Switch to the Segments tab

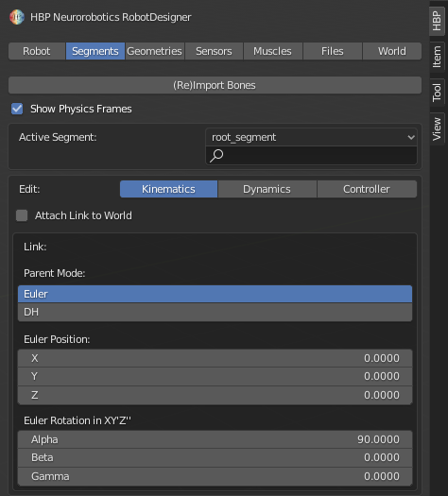(95, 51)
